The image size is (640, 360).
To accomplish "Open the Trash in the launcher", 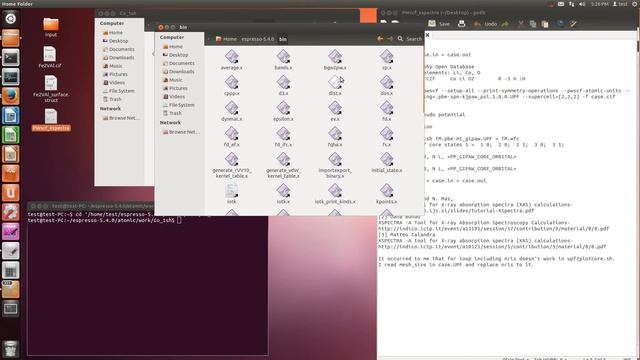I will click(x=10, y=348).
